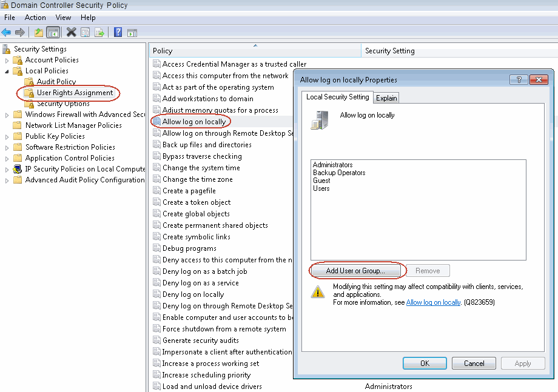
Task: Select Add workstations to domain policy
Action: tap(208, 98)
